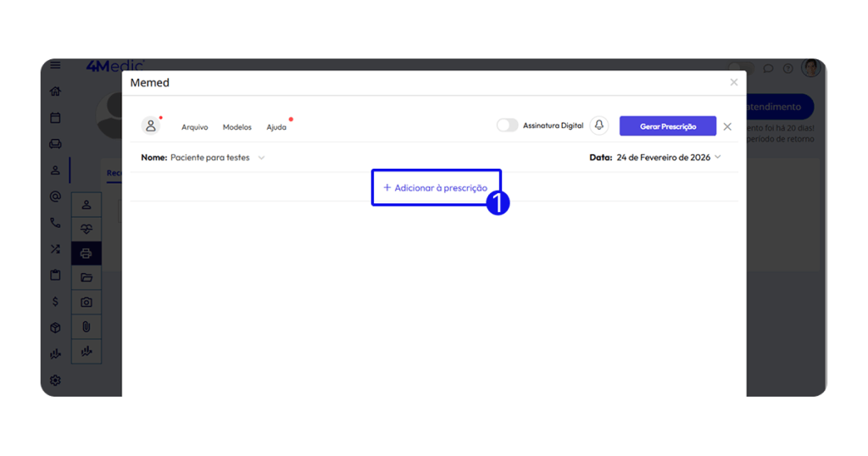Click the Gerar Prescrição button
The height and width of the screenshot is (456, 868).
click(x=667, y=126)
